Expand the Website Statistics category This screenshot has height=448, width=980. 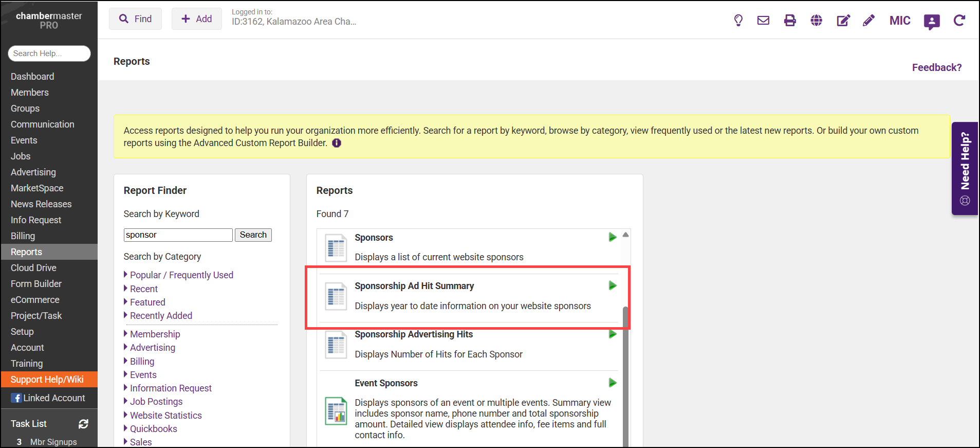(x=165, y=416)
